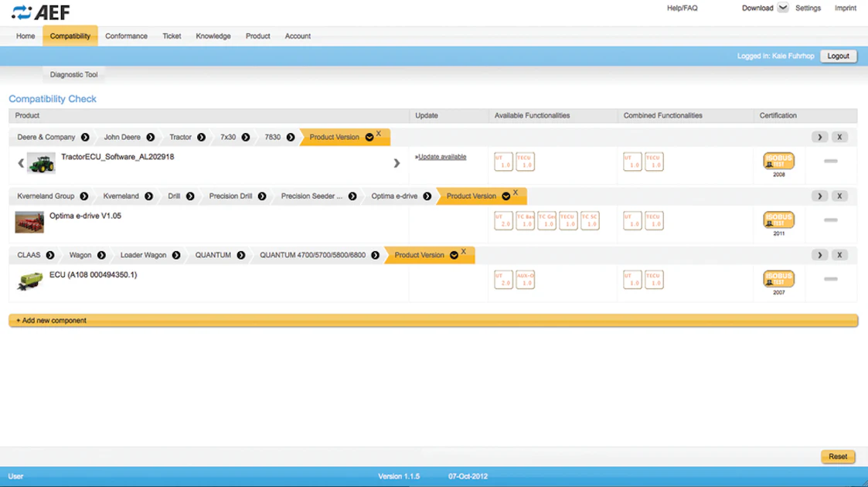Close the Kverneland Product Version tab with X

(x=516, y=192)
